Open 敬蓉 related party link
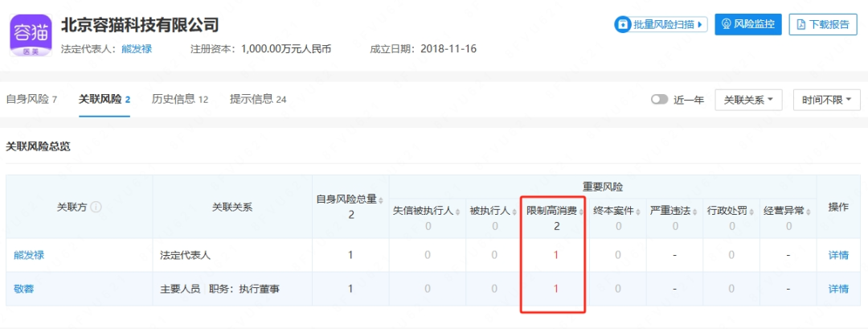The height and width of the screenshot is (329, 868). [24, 289]
